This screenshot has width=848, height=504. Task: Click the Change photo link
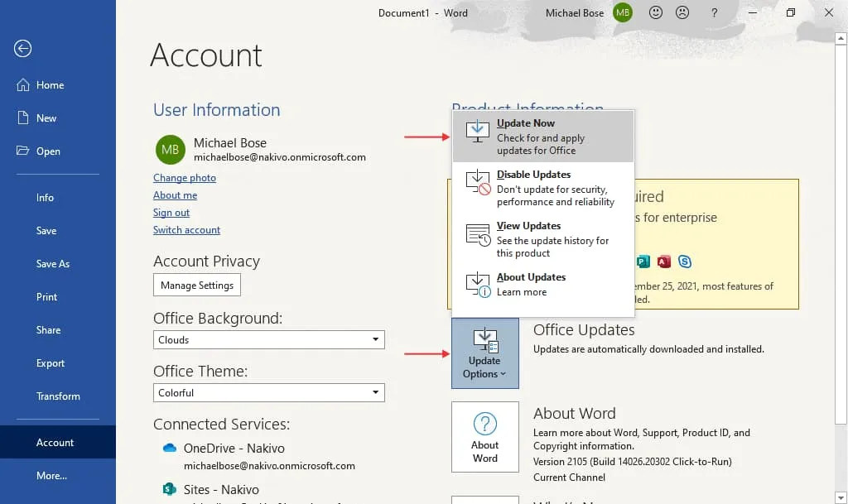(x=185, y=178)
